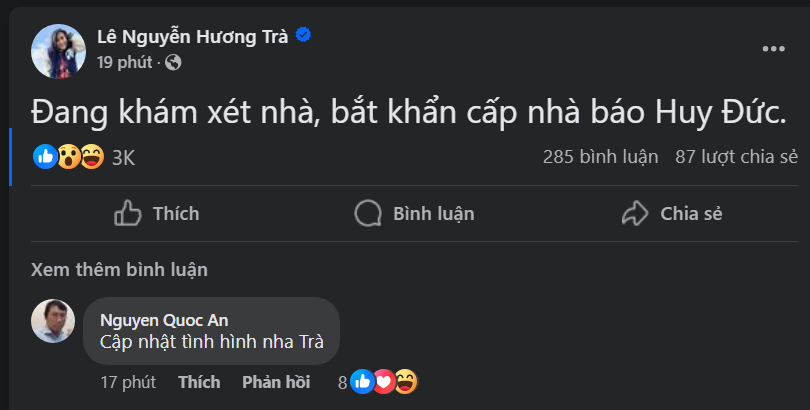Click Lê Nguyễn Hương Trà's profile picture
The image size is (810, 410).
[x=58, y=50]
